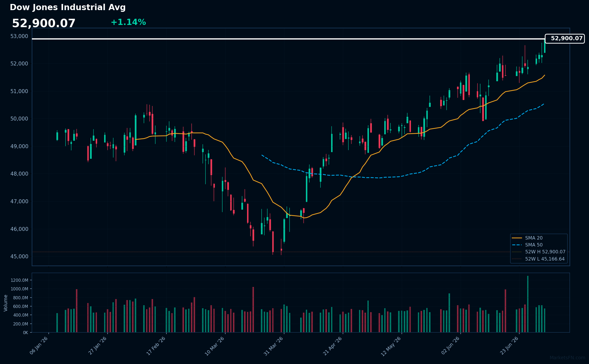Click the +1.14% change percentage
The width and height of the screenshot is (589, 364).
[x=128, y=22]
